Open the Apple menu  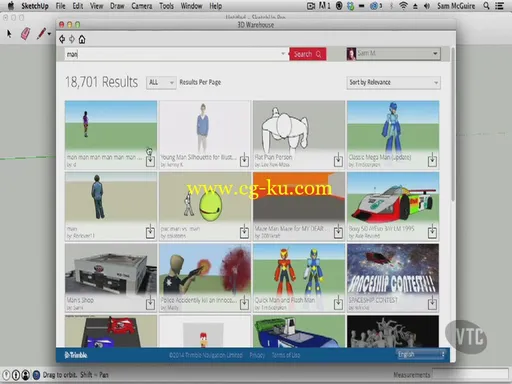11,6
